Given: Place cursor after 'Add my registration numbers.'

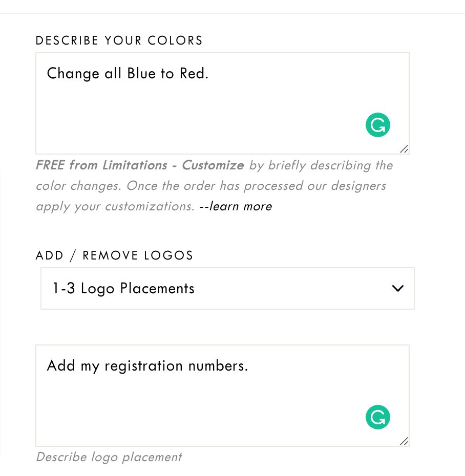Looking at the screenshot, I should 249,365.
